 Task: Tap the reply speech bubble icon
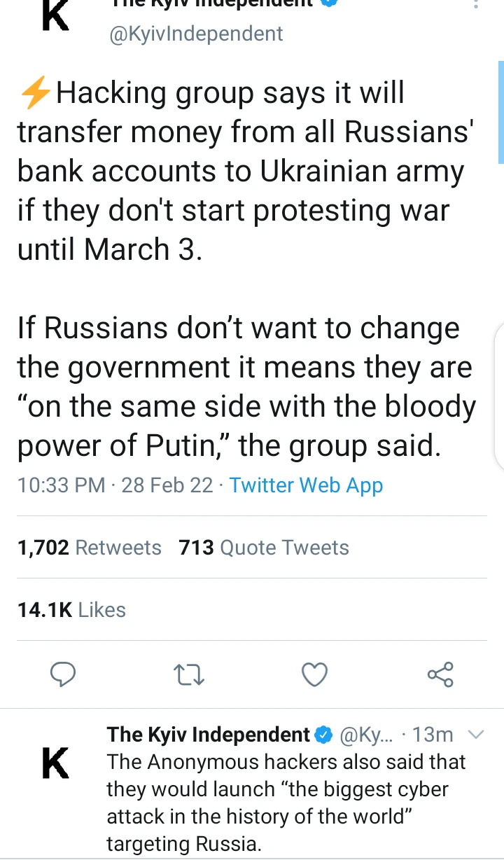63,674
